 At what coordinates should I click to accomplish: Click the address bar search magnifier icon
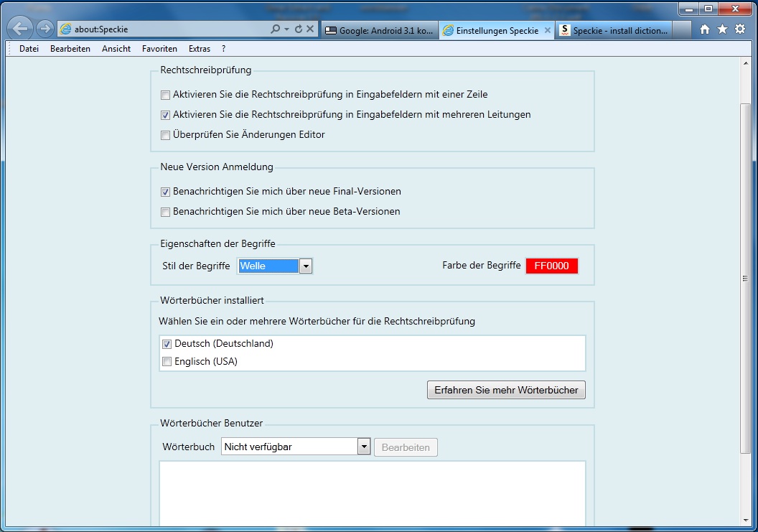click(276, 29)
